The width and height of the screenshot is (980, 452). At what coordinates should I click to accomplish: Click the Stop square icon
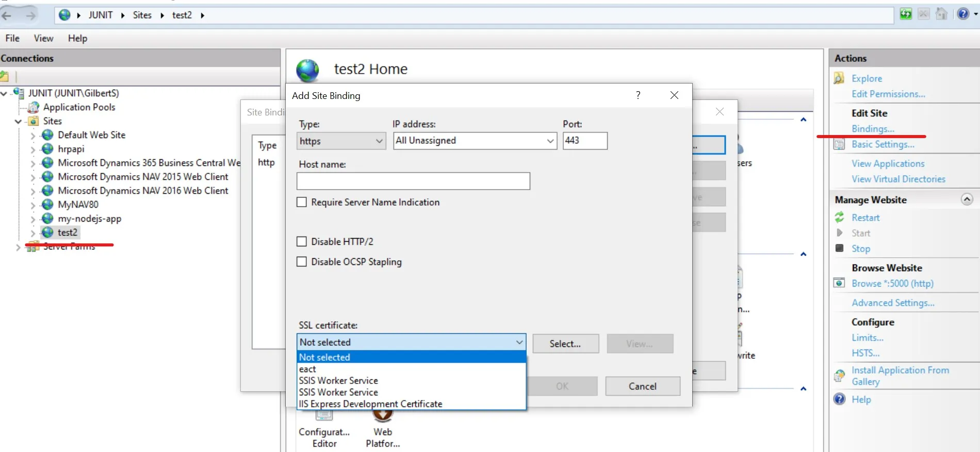840,248
